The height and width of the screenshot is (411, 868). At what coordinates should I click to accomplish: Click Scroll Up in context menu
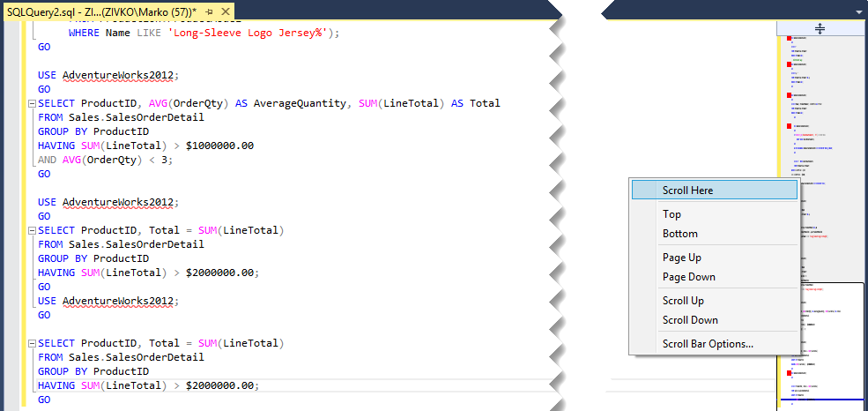pyautogui.click(x=683, y=301)
